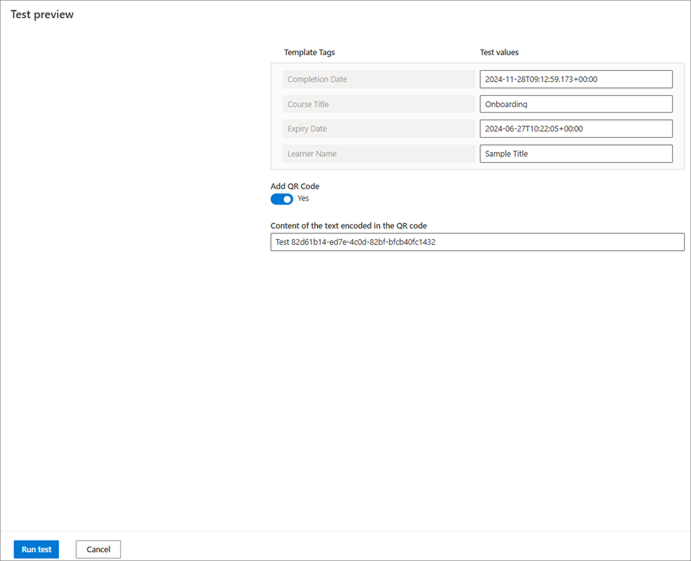The width and height of the screenshot is (691, 561).
Task: Click the Learner Name test value input
Action: point(576,154)
